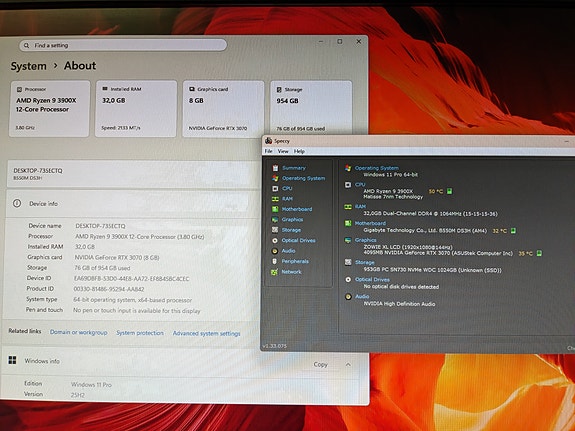Open the Optical Drives icon in sidebar
575x431 pixels.
point(275,241)
